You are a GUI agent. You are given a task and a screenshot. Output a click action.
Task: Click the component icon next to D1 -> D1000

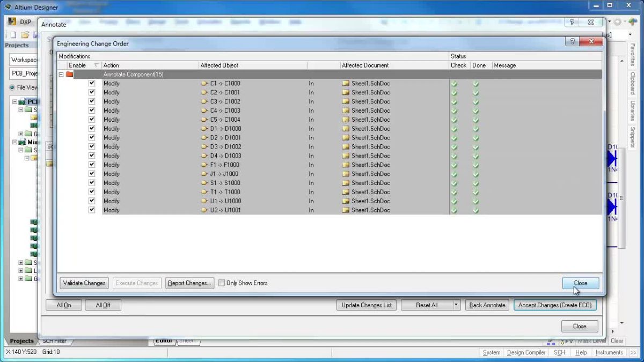click(x=205, y=129)
